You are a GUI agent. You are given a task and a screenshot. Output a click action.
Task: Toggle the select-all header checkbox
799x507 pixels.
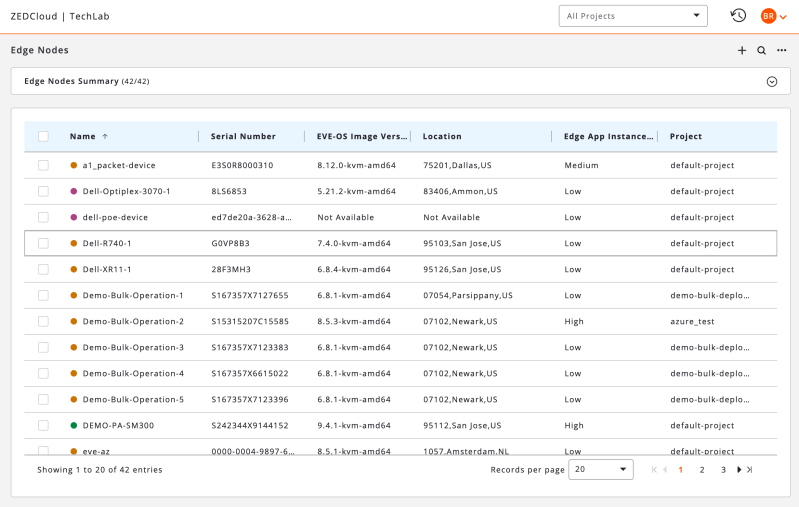(43, 136)
